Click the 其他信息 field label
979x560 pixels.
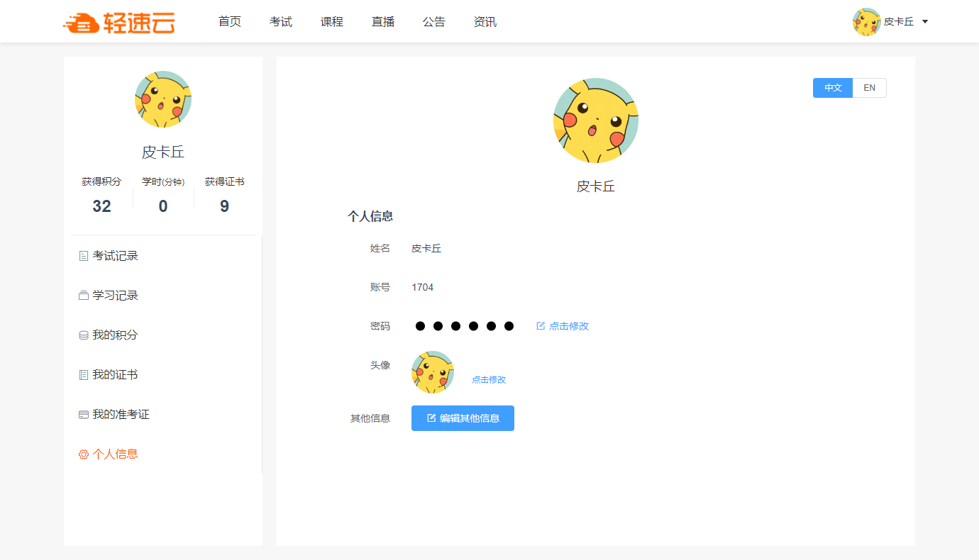(370, 418)
